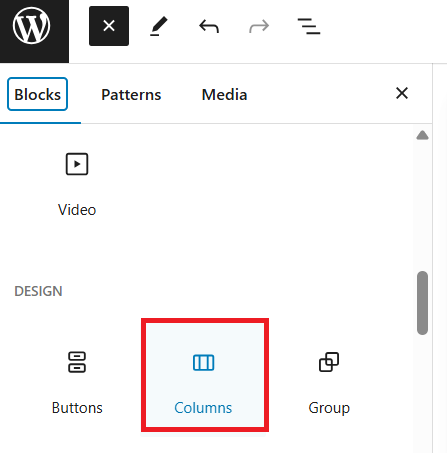The height and width of the screenshot is (453, 447).
Task: Insert the Buttons block
Action: pyautogui.click(x=77, y=383)
